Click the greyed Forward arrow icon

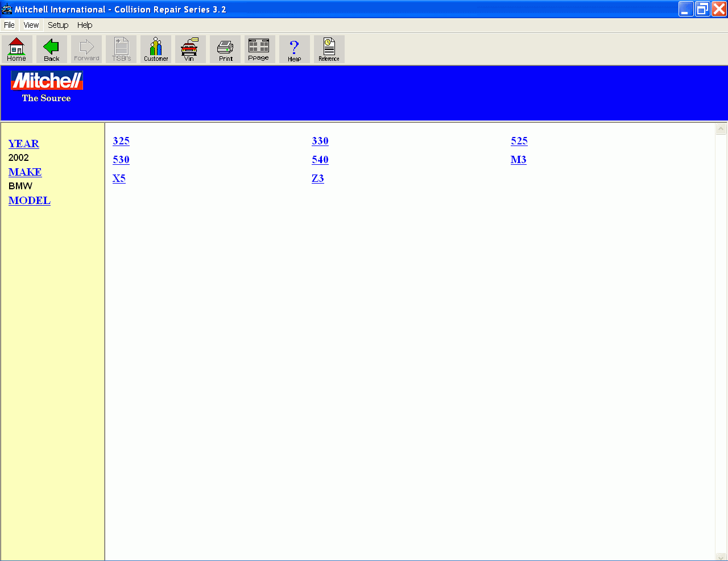[86, 49]
